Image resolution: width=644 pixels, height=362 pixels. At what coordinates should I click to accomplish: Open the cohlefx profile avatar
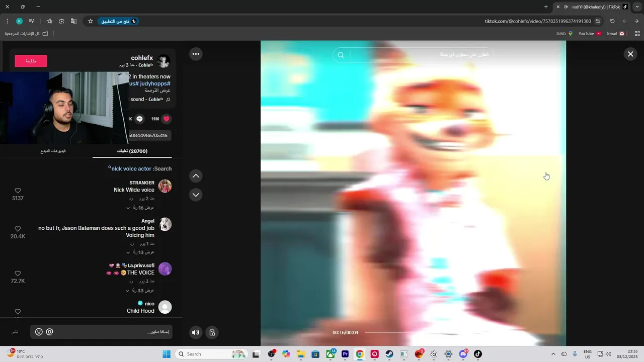pyautogui.click(x=164, y=61)
